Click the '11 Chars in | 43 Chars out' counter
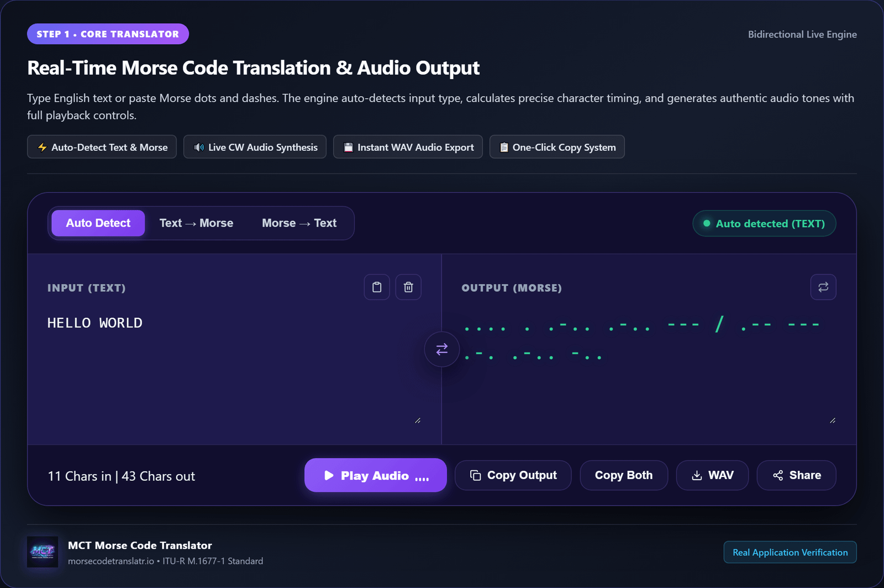 (122, 476)
